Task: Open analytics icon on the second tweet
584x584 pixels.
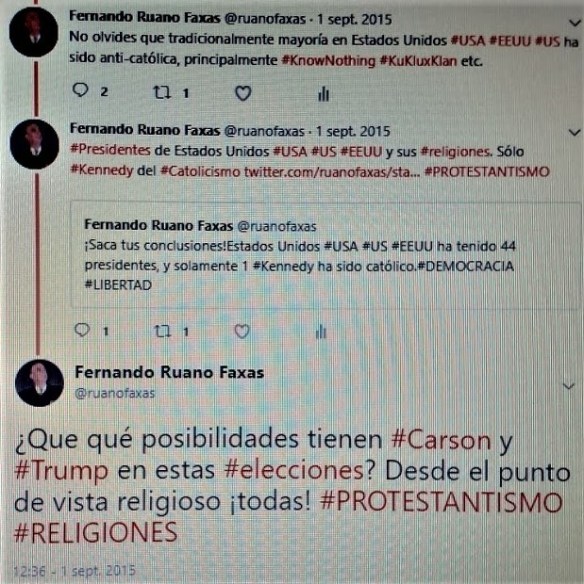Action: (321, 331)
